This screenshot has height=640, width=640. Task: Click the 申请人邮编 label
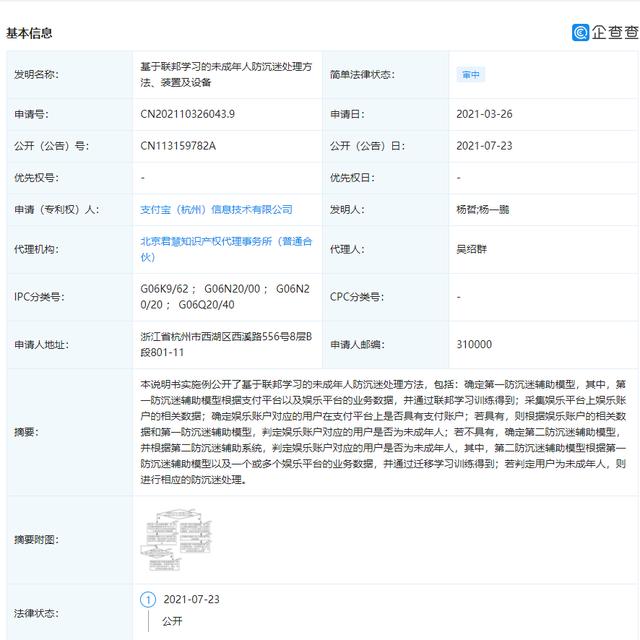(x=357, y=344)
